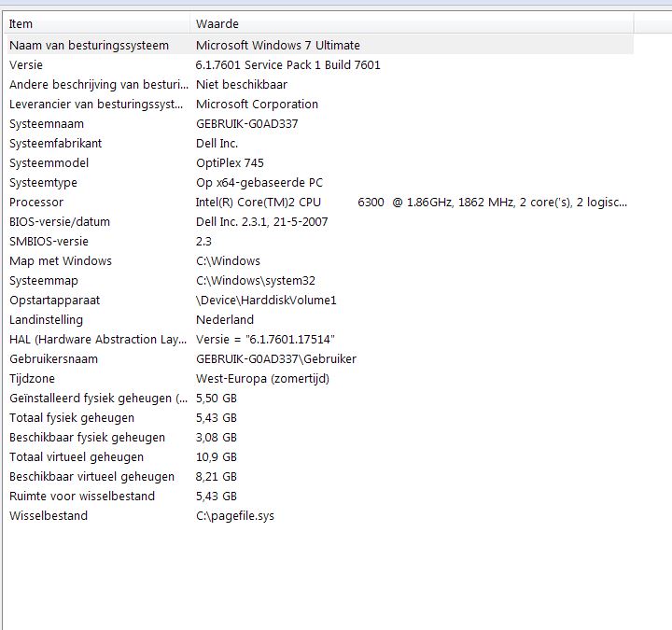Select the 'BIOS-versie/datum' row
Screen dimensions: 672x630
[x=60, y=221]
